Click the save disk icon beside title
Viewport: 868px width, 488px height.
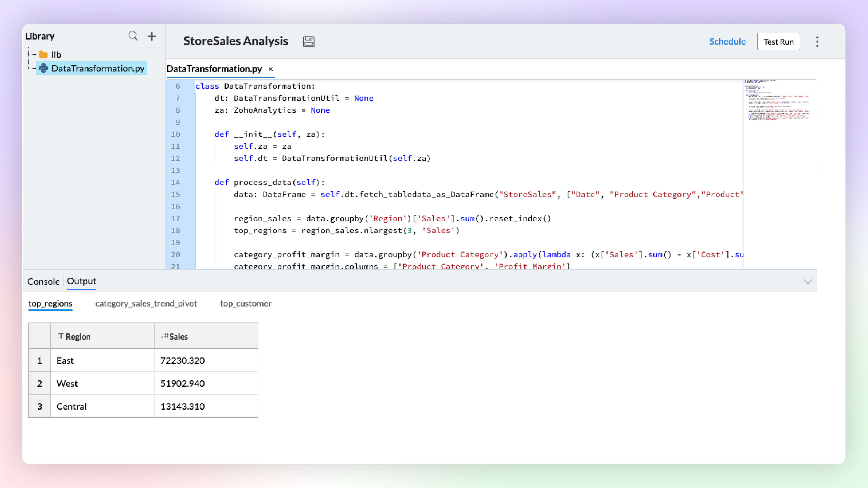[x=308, y=41]
